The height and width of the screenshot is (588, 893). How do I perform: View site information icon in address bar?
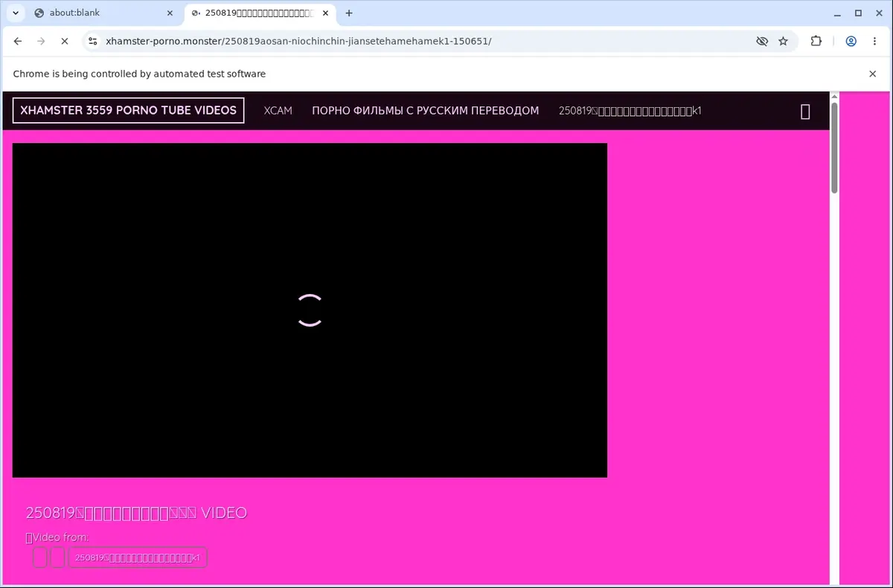click(x=92, y=42)
